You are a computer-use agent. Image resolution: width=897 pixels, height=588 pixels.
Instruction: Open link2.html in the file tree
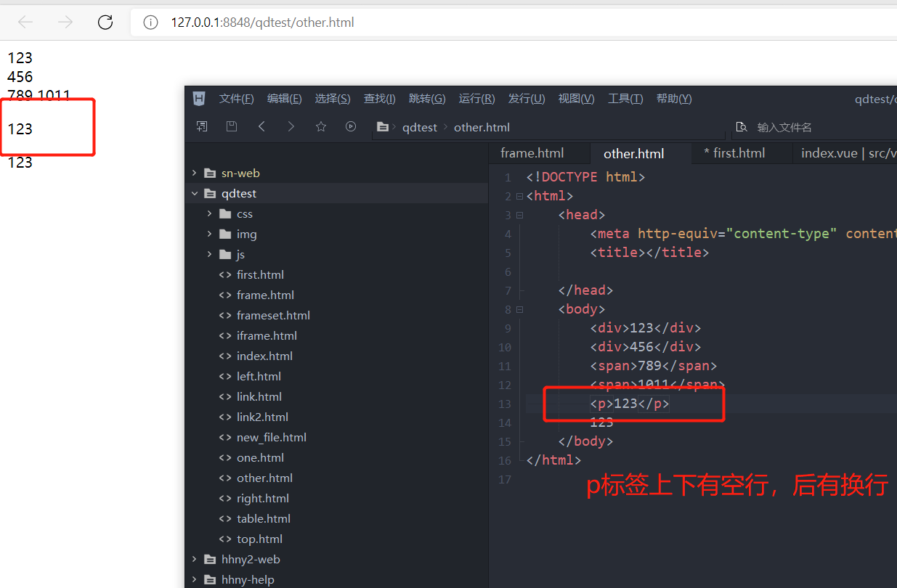point(262,417)
